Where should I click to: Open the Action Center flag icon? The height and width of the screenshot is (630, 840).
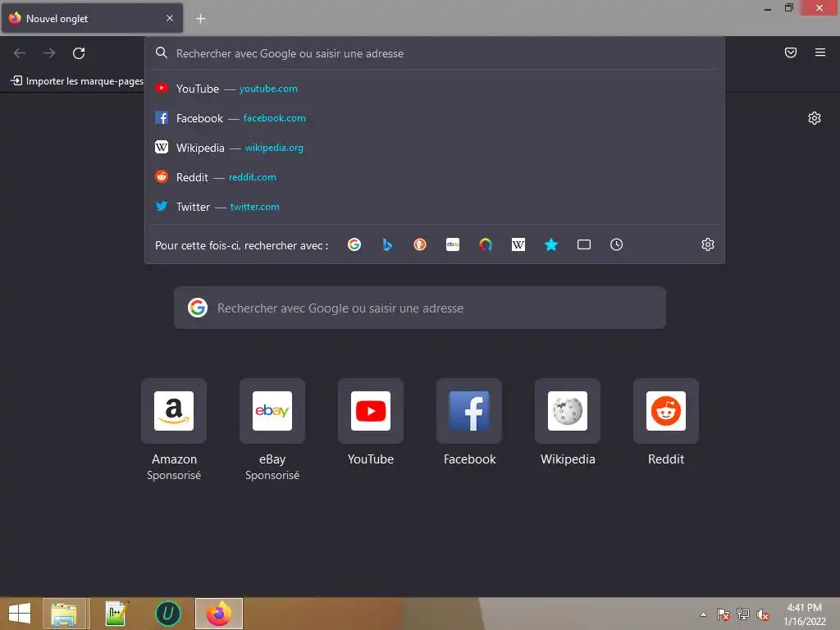[724, 614]
